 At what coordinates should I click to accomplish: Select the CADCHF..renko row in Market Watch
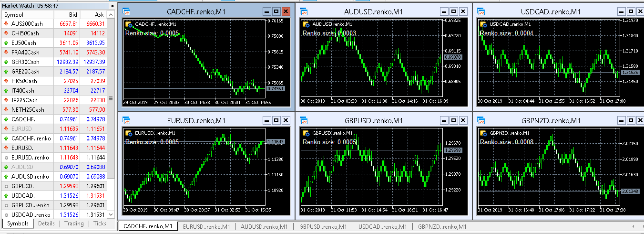[x=54, y=138]
